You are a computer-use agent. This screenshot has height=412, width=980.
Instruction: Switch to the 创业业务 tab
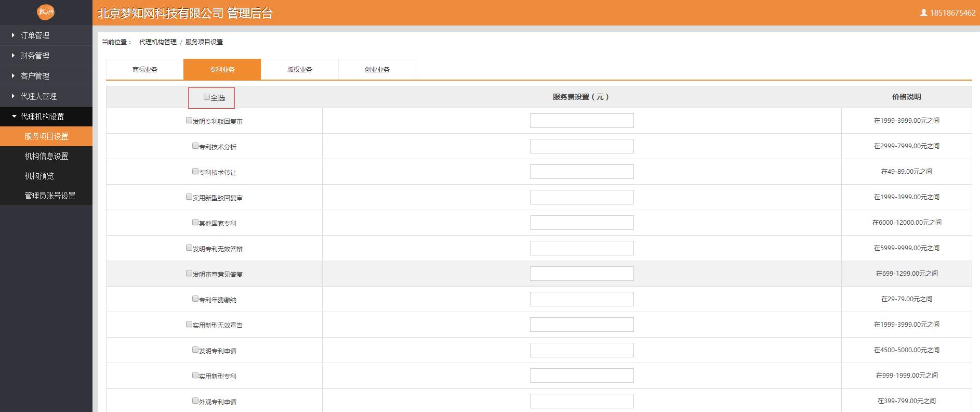coord(377,69)
